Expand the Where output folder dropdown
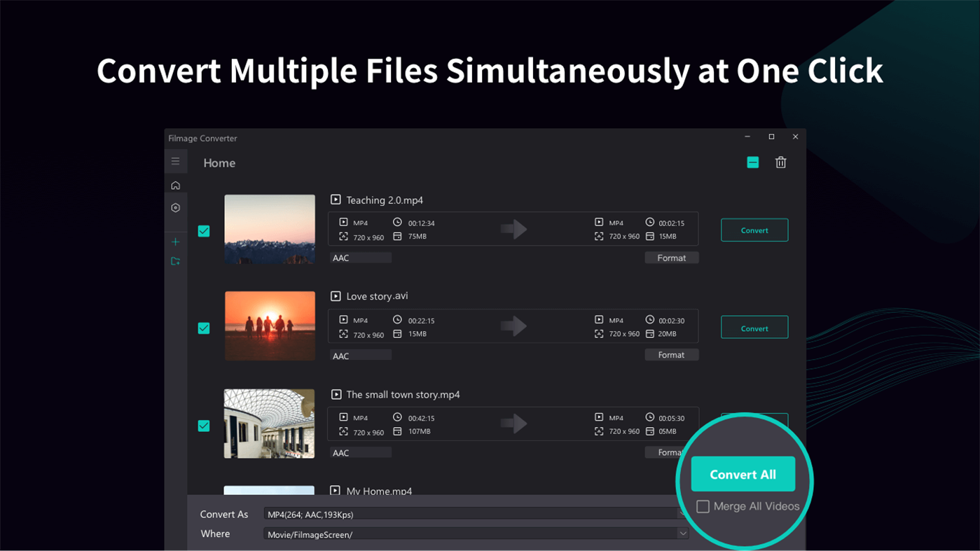This screenshot has width=980, height=551. pyautogui.click(x=683, y=533)
